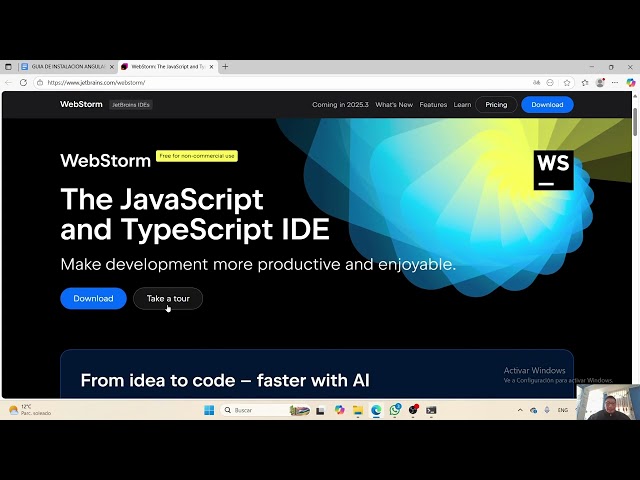
Task: Show hidden system tray icons
Action: 520,410
